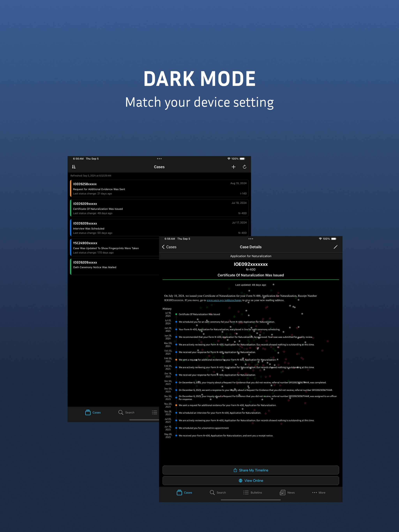Tap the globe icon on View Online

point(241,480)
